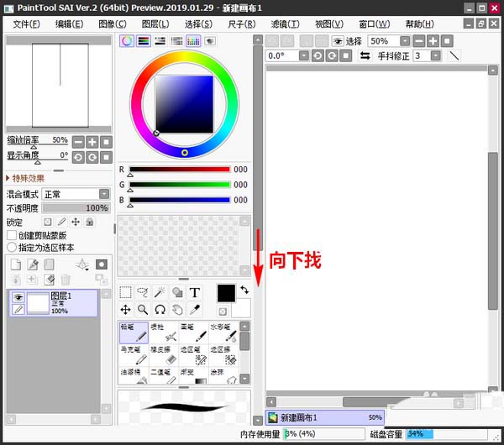Choose the 喷枪 airbrush tool
This screenshot has height=445, width=504.
coord(164,332)
